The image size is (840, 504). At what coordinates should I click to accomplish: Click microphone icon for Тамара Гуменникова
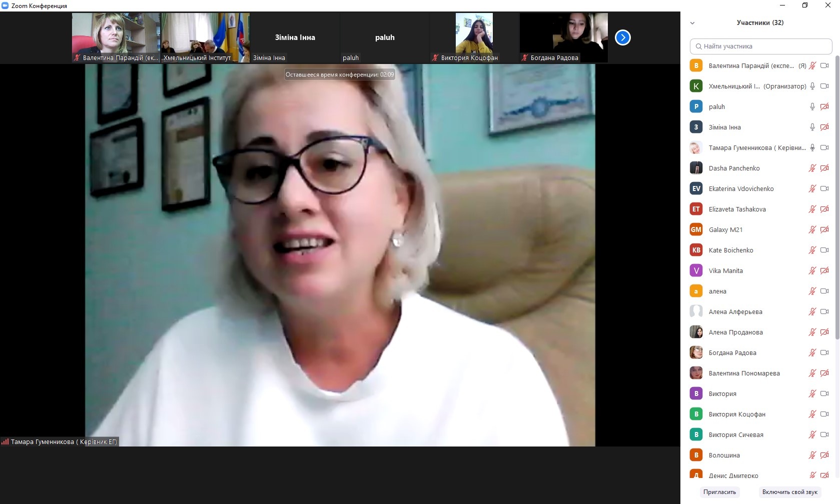point(812,147)
